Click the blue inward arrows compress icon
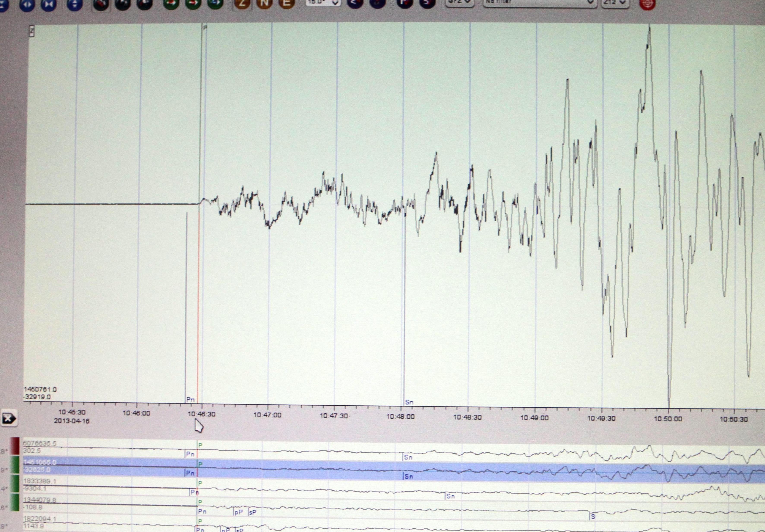The height and width of the screenshot is (532, 765). click(x=49, y=5)
